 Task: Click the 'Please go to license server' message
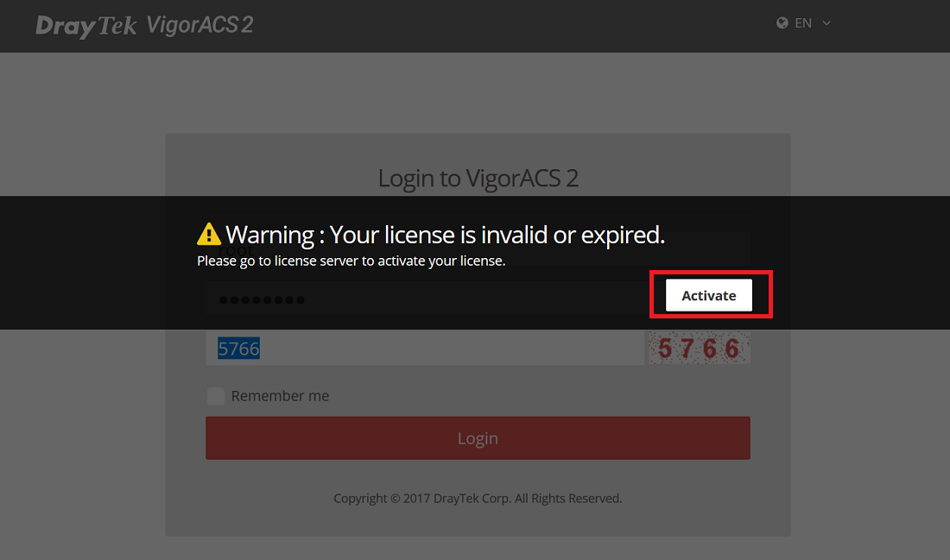point(351,261)
